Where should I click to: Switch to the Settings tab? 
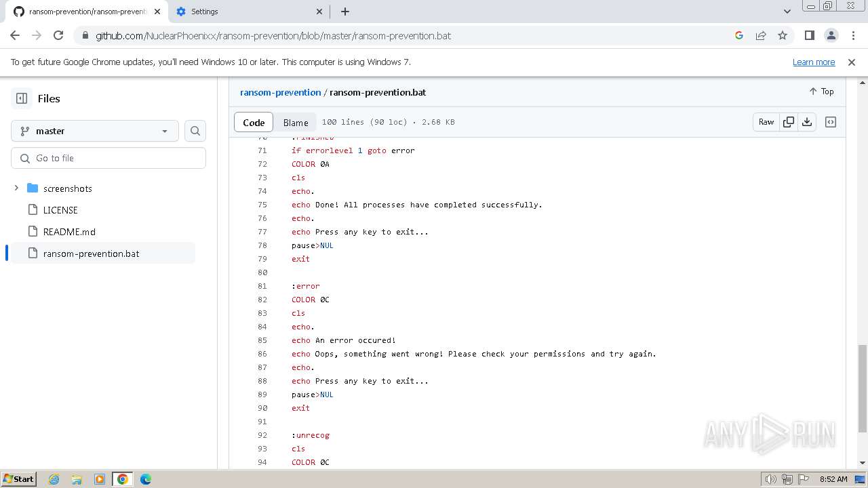(x=248, y=12)
